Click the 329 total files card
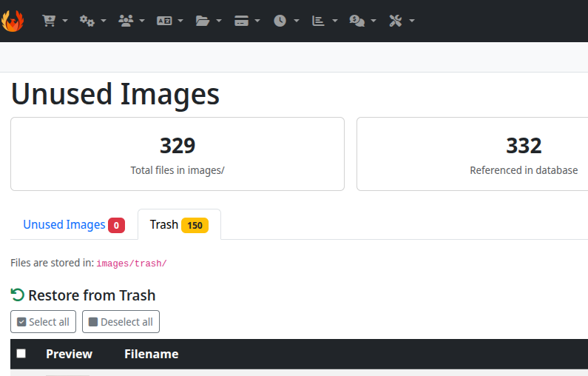The width and height of the screenshot is (588, 376). coord(178,154)
